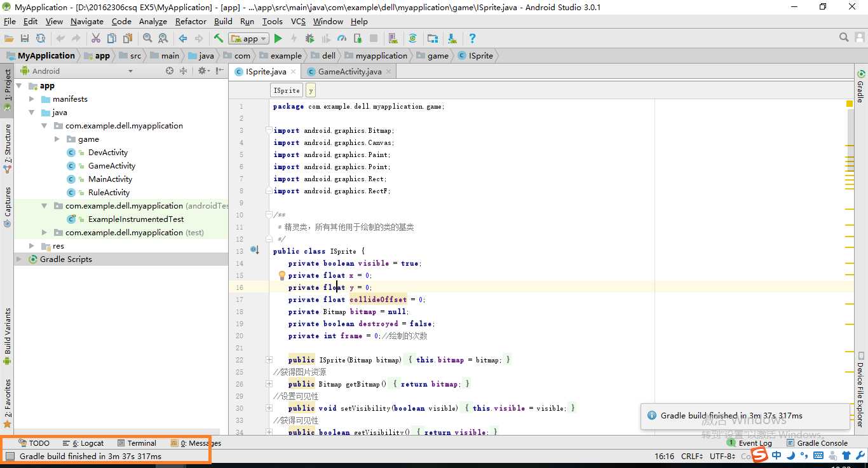Click the Save All toolbar icon
This screenshot has height=468, width=868.
25,39
